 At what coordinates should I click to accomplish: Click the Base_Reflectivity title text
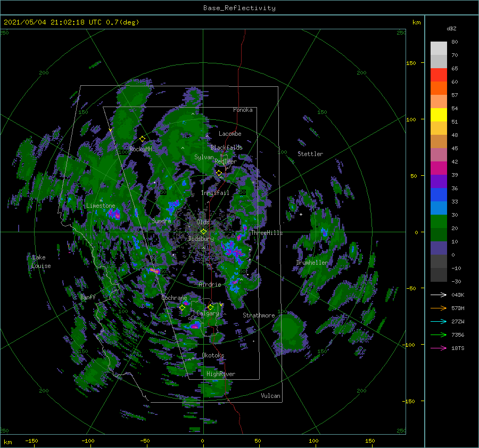click(x=240, y=8)
